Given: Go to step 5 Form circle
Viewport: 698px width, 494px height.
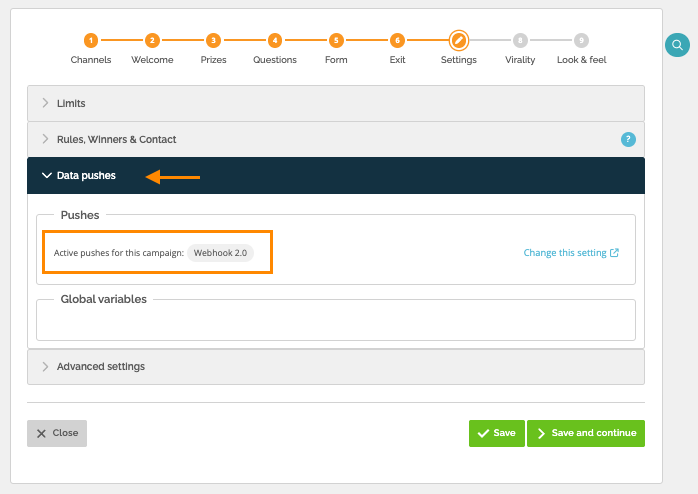Looking at the screenshot, I should [x=336, y=40].
